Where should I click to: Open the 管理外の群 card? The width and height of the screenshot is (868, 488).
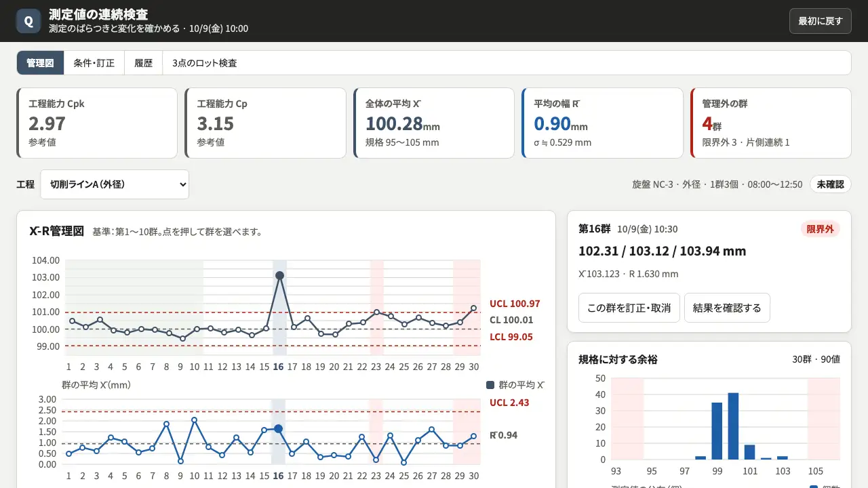(x=771, y=123)
